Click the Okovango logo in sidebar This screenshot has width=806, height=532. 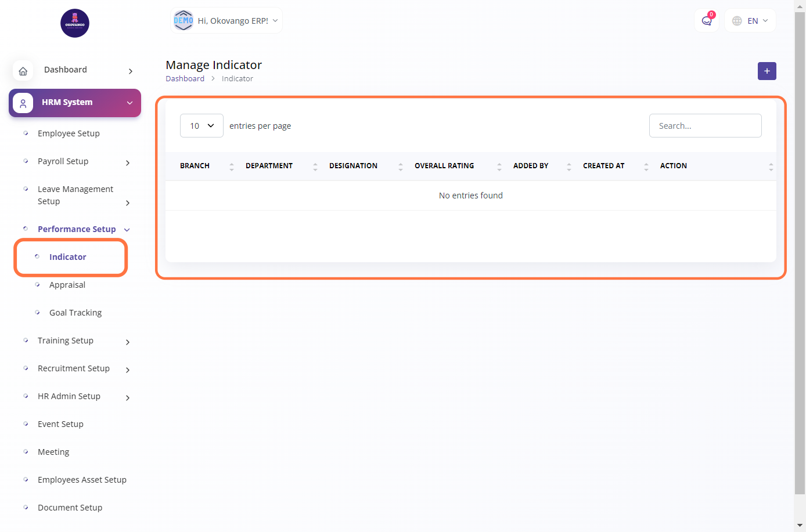[75, 23]
